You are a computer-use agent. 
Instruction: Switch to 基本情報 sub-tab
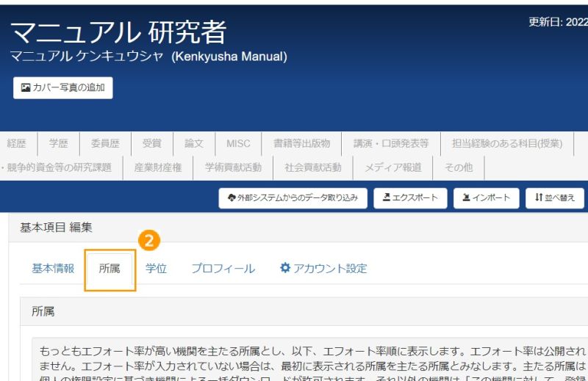pos(53,269)
